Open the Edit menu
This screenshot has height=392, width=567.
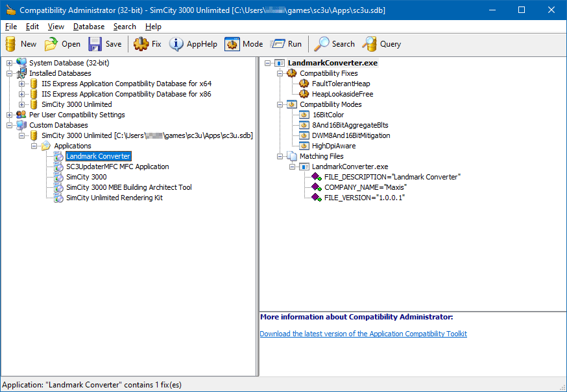(x=32, y=27)
